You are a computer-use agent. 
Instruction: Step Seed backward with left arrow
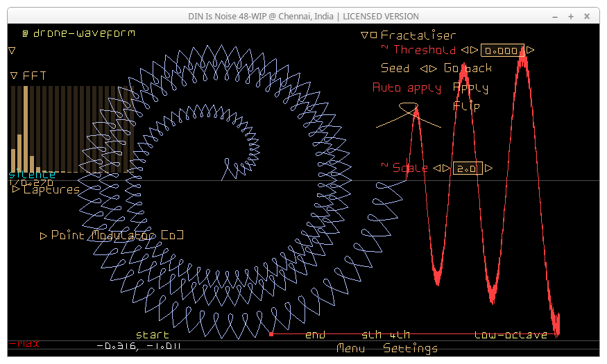(423, 69)
